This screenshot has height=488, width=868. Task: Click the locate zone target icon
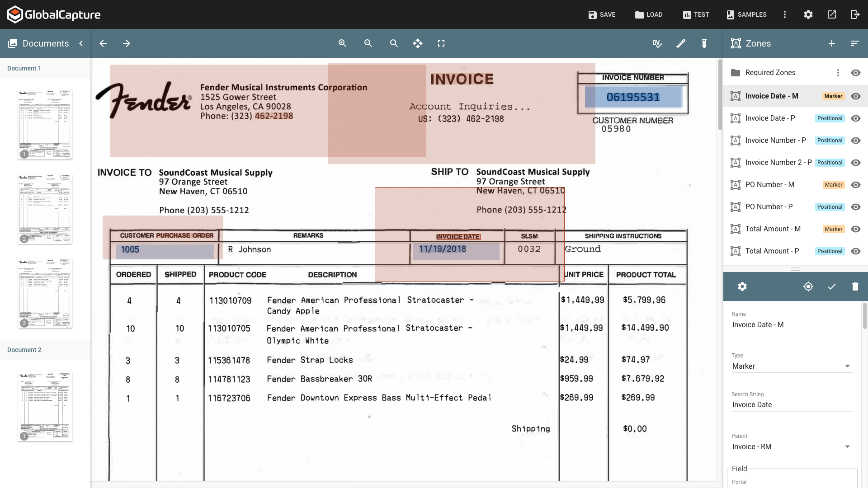(808, 286)
